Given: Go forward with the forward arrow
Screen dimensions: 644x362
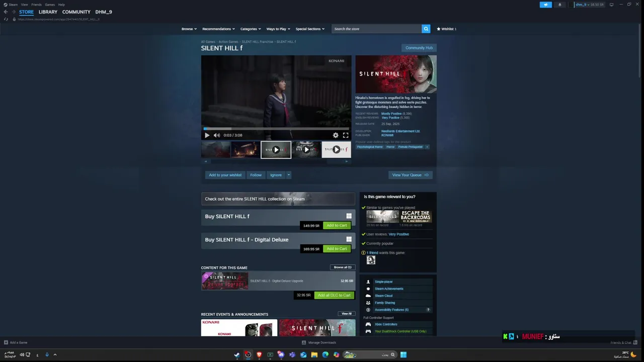Looking at the screenshot, I should pyautogui.click(x=13, y=12).
